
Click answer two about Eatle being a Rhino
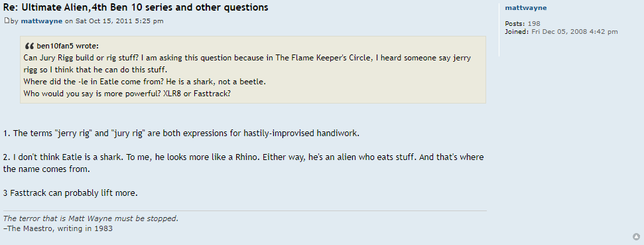click(x=243, y=163)
